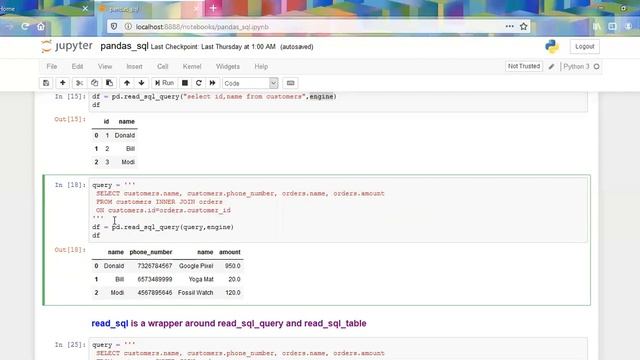
Task: Restart kernel and run all cells icon
Action: (x=213, y=83)
